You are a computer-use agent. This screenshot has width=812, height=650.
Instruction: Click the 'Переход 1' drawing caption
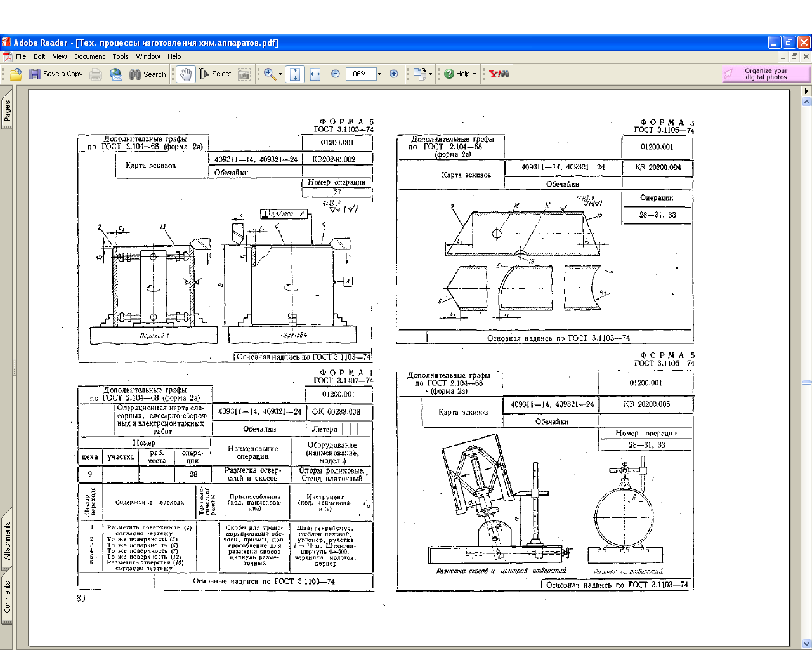(x=155, y=336)
